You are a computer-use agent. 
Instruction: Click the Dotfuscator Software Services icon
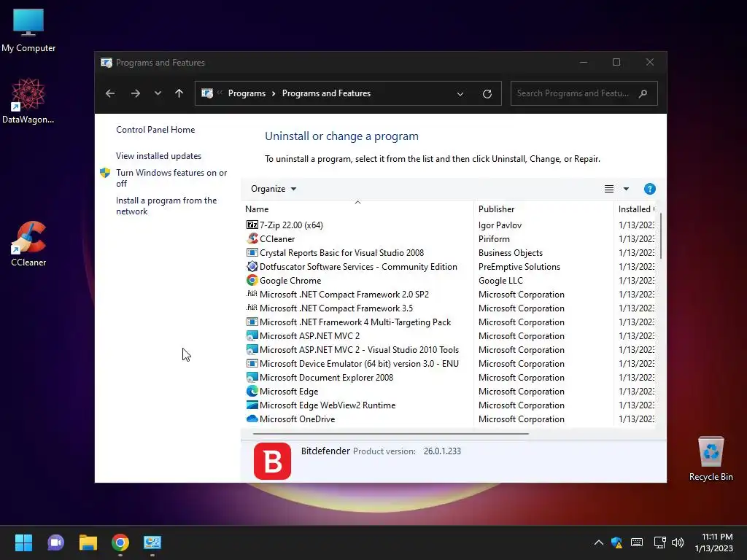pyautogui.click(x=252, y=266)
